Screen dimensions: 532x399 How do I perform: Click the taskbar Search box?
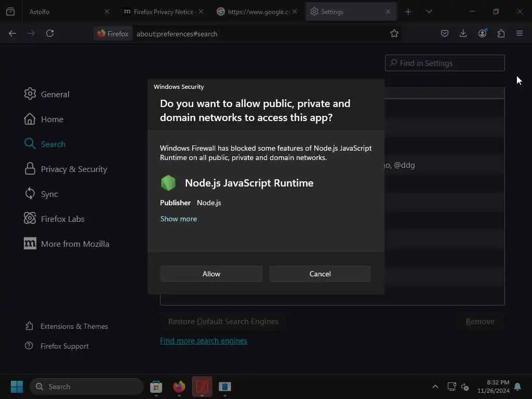click(87, 387)
